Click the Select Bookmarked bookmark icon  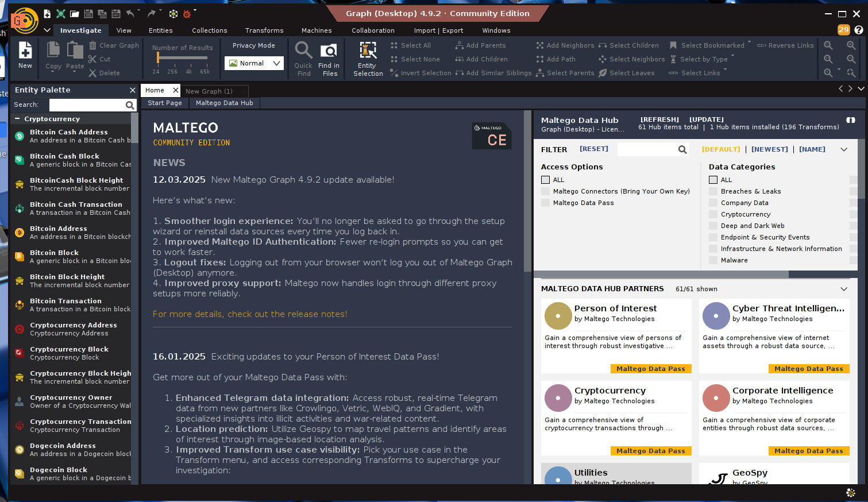point(673,45)
